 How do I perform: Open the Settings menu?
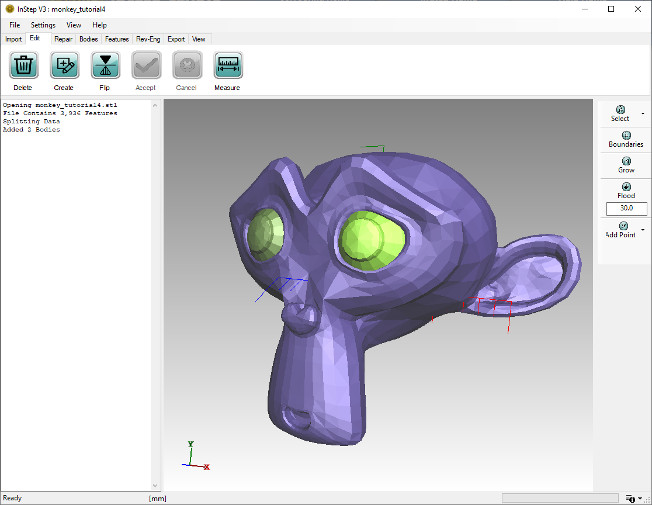click(43, 24)
